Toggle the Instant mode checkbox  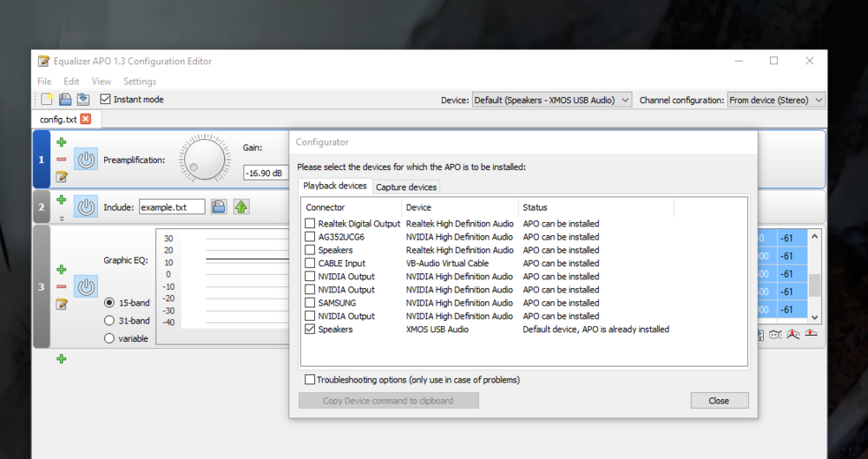105,99
